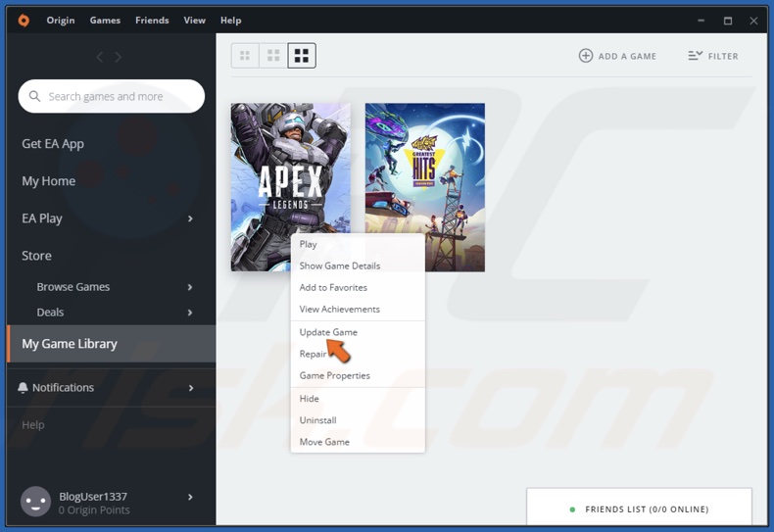Open the Store section
The height and width of the screenshot is (532, 774).
tap(36, 256)
